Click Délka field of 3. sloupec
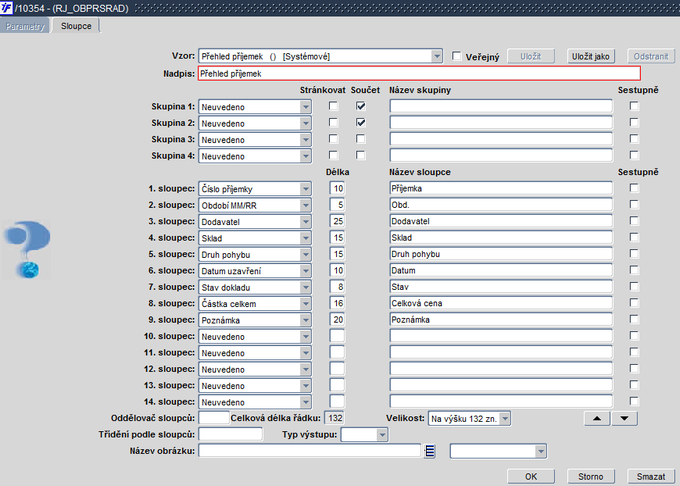Viewport: 680px width, 486px height. tap(337, 221)
